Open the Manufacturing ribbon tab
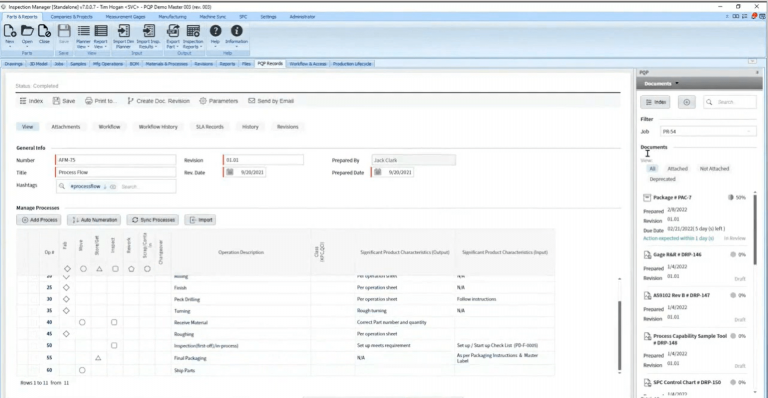The height and width of the screenshot is (398, 768). click(172, 17)
